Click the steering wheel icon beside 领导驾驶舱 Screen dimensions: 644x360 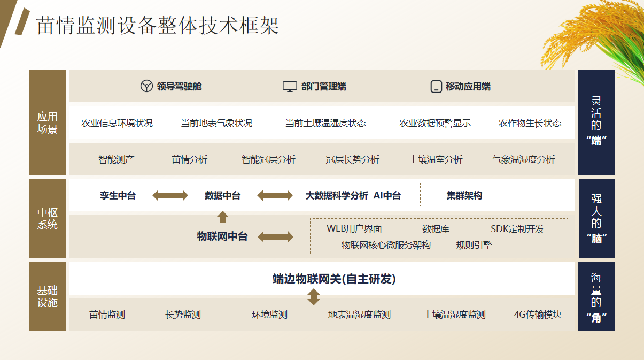[146, 86]
